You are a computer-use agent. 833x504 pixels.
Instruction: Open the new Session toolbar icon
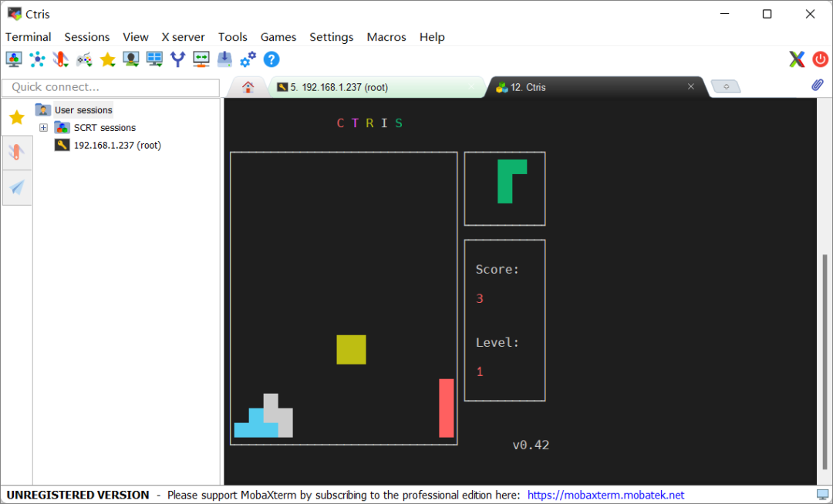pyautogui.click(x=14, y=59)
